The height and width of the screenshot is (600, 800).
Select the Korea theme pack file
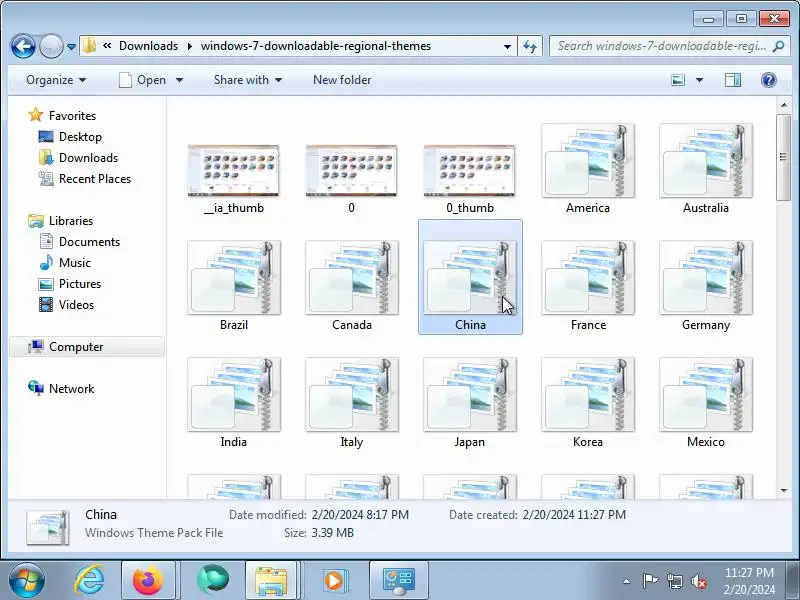coord(588,403)
